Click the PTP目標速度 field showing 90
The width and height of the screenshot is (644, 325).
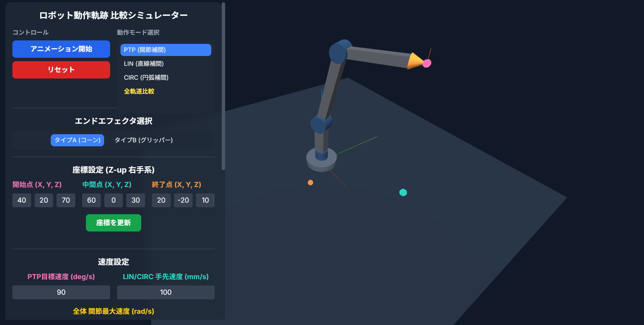pos(61,292)
